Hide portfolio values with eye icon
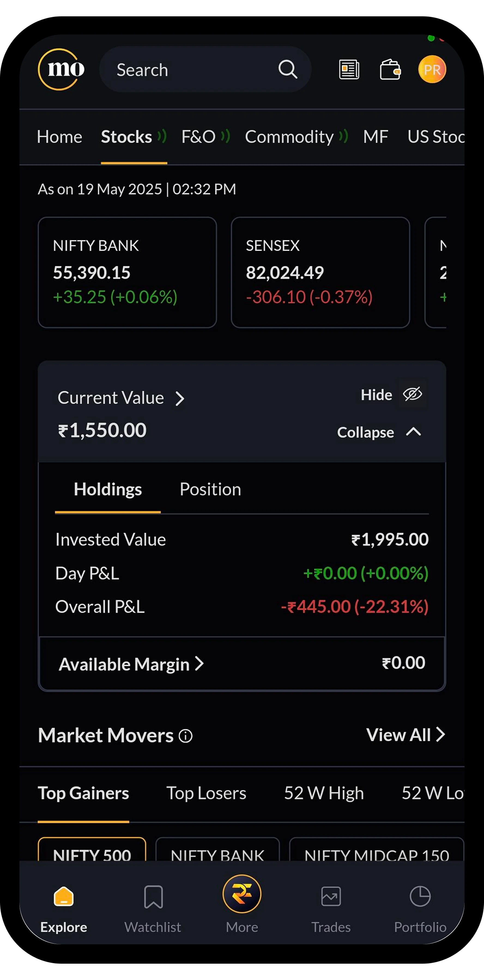The height and width of the screenshot is (980, 484). click(412, 394)
